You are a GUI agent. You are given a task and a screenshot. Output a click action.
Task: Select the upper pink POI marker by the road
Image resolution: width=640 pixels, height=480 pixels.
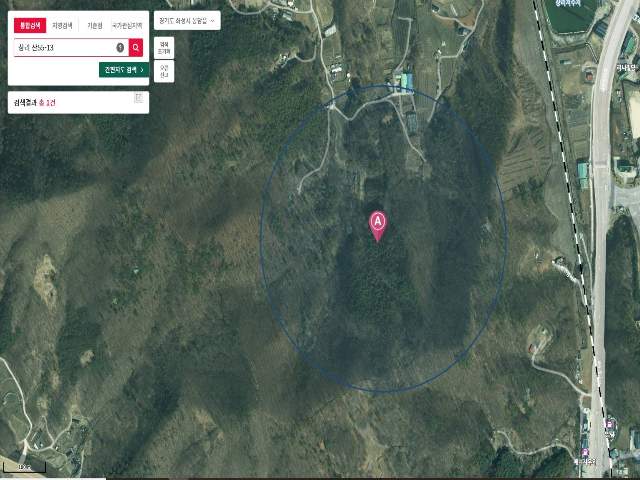point(609,425)
